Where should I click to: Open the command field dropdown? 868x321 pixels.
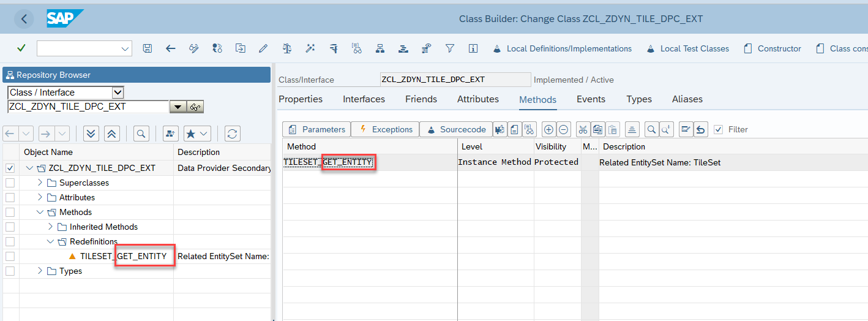(125, 48)
